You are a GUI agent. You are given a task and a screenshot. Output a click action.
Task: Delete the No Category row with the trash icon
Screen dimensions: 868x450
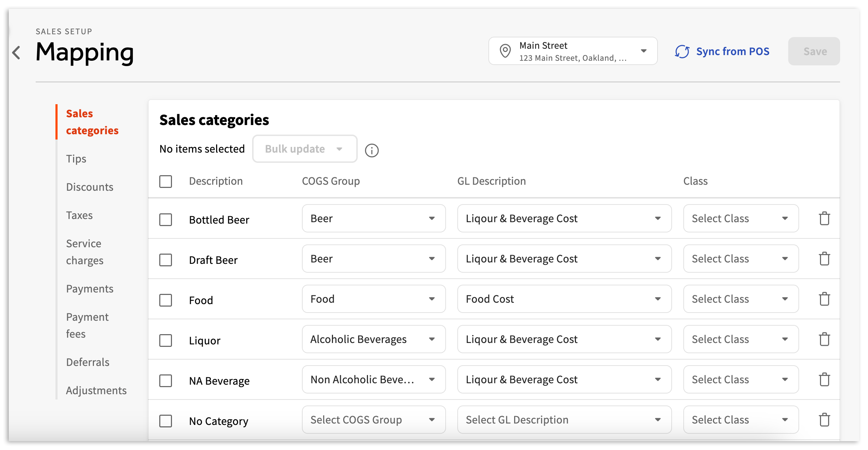(x=825, y=420)
